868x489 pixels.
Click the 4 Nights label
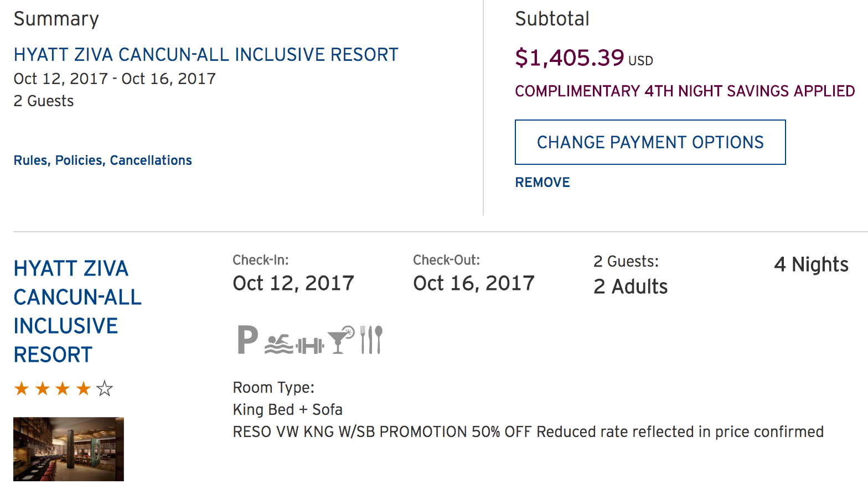811,264
